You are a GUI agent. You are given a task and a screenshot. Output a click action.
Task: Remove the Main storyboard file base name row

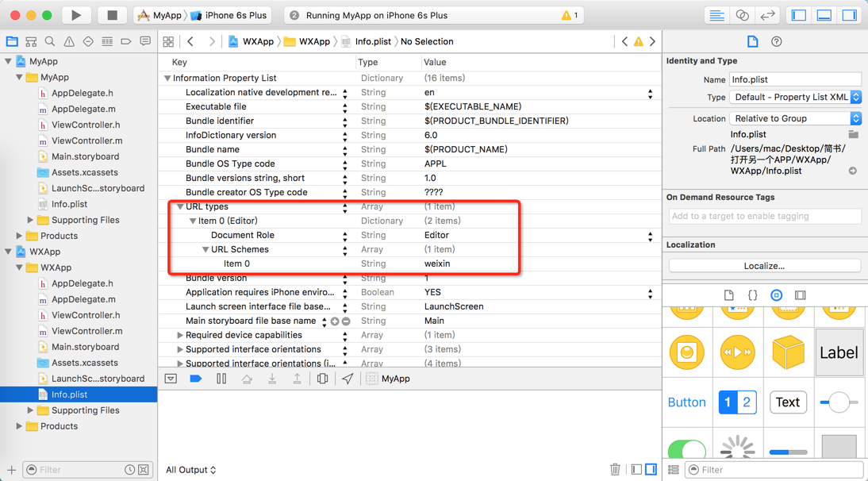(x=346, y=321)
